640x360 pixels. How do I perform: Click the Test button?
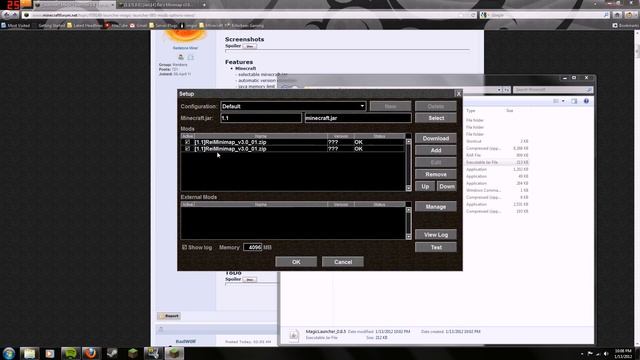(x=436, y=247)
